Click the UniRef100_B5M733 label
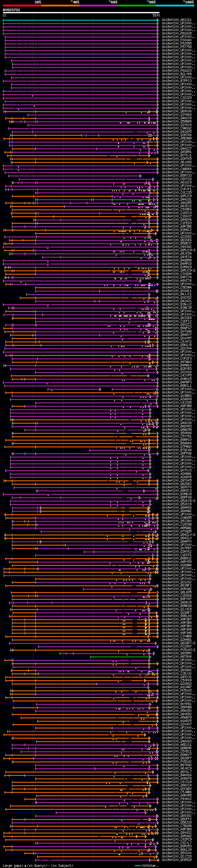 (177, 176)
